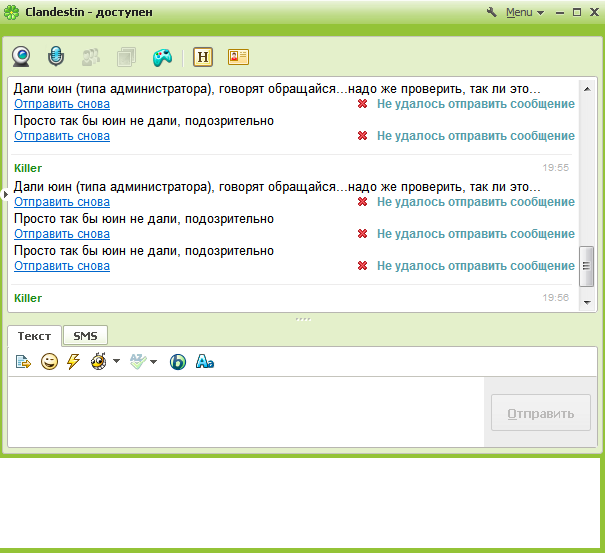
Task: Click the chat scrollbar thumb
Action: coord(586,266)
